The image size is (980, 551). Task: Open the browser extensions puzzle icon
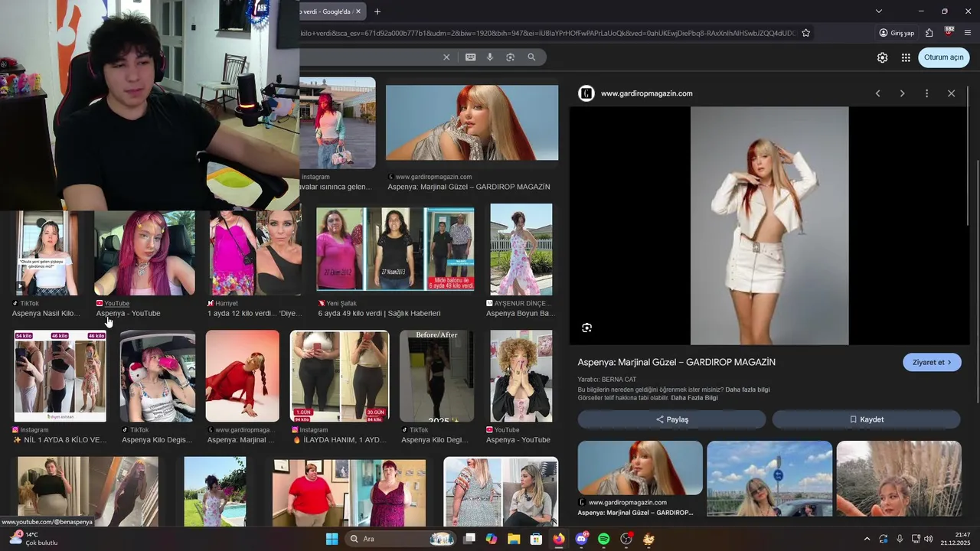[929, 33]
